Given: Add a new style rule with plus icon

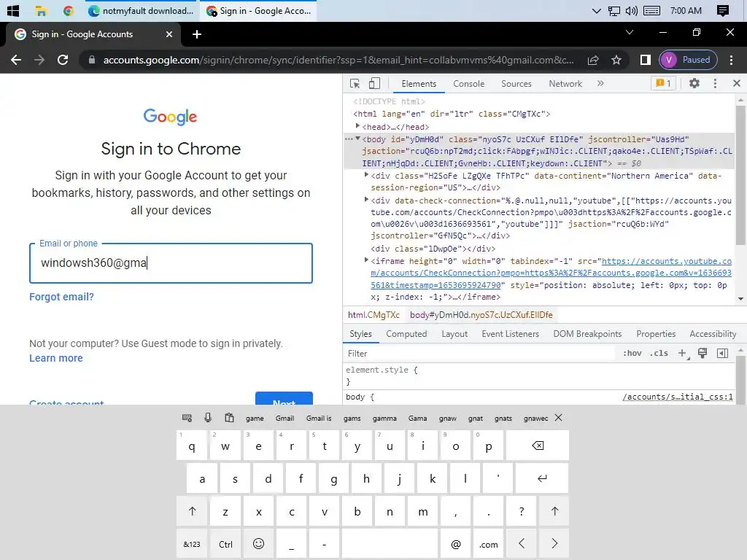Looking at the screenshot, I should pyautogui.click(x=683, y=354).
